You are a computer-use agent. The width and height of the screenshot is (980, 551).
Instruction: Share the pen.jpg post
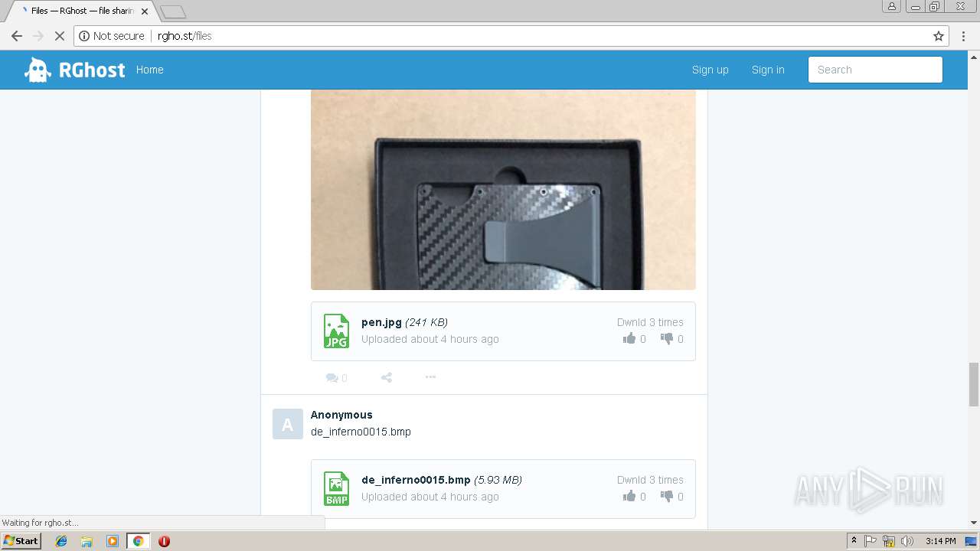click(387, 377)
